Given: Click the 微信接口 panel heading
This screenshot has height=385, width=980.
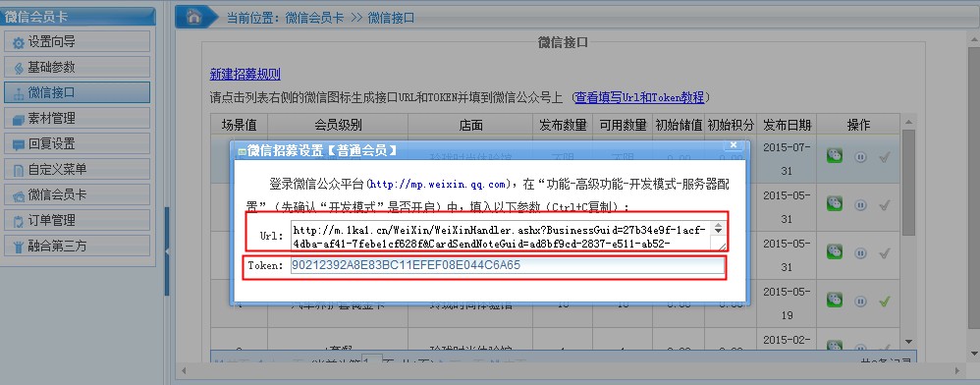Looking at the screenshot, I should click(563, 42).
